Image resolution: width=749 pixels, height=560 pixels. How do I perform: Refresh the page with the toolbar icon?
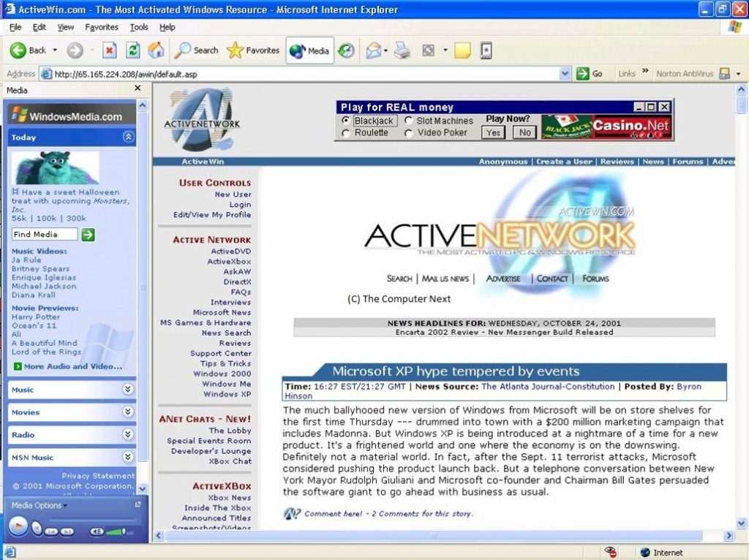tap(133, 50)
